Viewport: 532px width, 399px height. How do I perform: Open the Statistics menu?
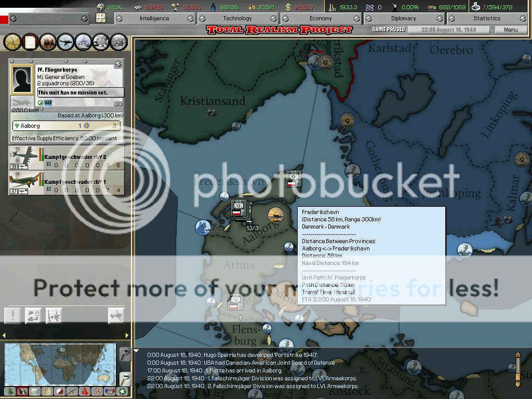tap(488, 17)
